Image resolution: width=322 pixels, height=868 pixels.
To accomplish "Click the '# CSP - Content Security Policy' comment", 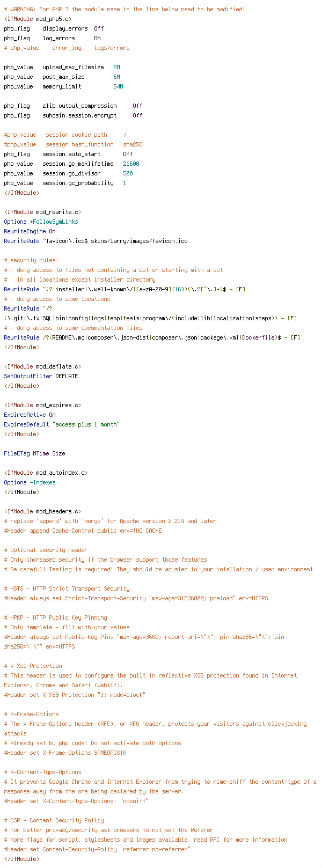I will click(54, 820).
